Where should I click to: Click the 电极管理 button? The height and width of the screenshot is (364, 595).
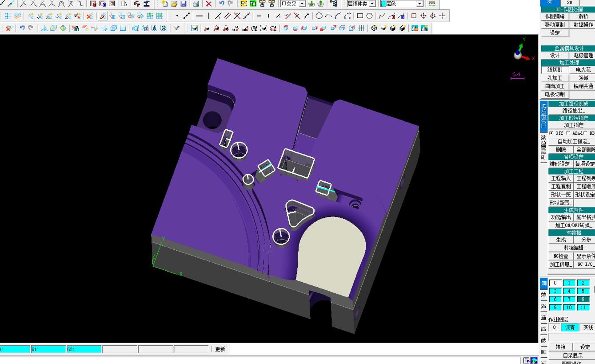pyautogui.click(x=583, y=56)
